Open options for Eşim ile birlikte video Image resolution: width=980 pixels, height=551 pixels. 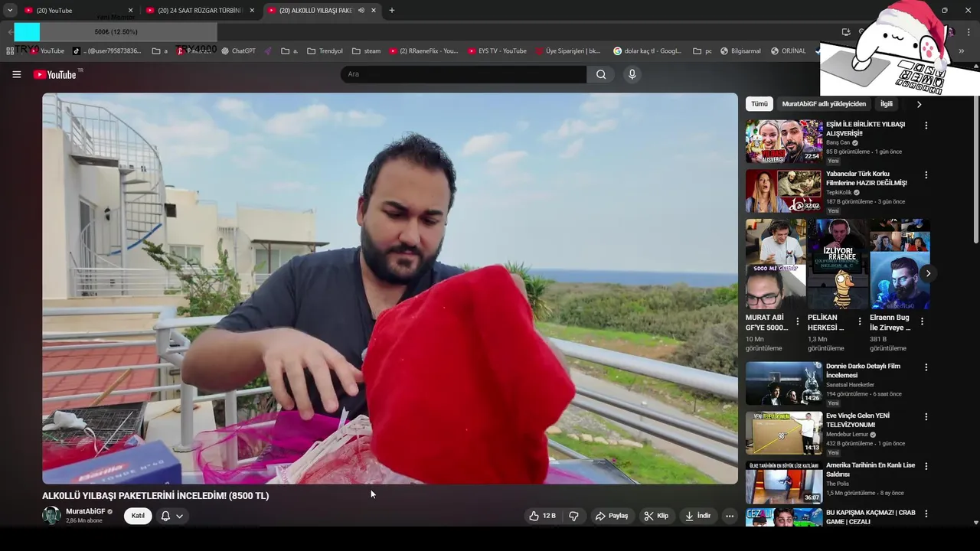[x=926, y=126]
